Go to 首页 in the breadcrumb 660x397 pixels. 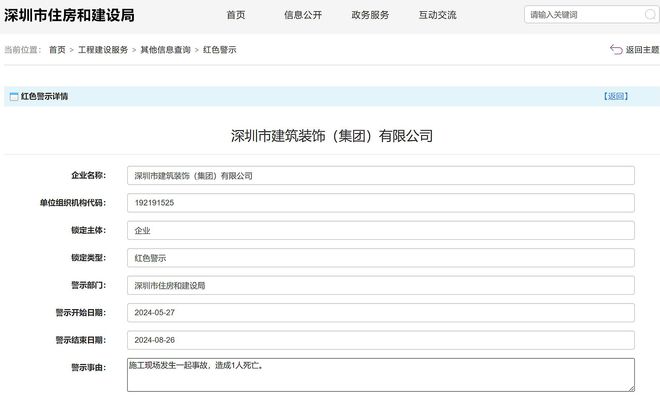[57, 50]
